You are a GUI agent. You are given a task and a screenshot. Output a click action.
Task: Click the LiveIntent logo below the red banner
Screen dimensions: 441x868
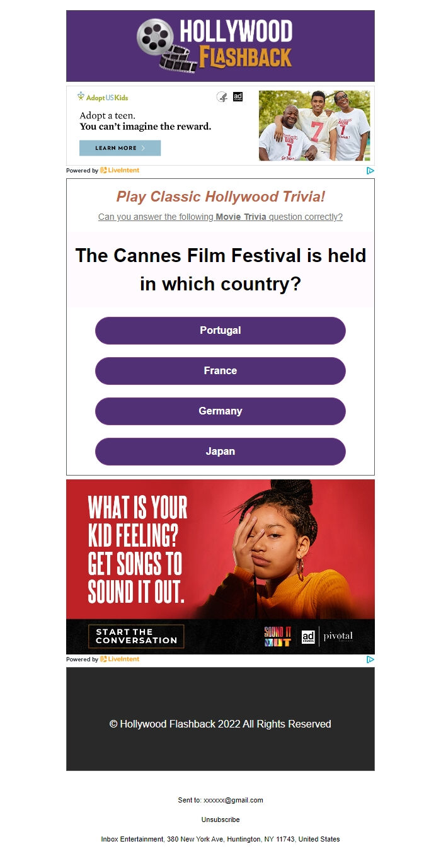click(x=120, y=660)
